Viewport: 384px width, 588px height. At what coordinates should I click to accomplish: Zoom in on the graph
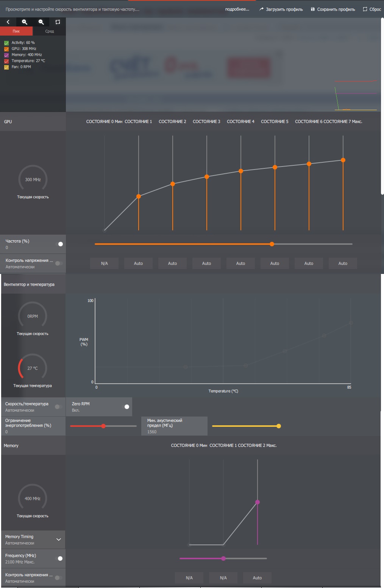point(25,22)
